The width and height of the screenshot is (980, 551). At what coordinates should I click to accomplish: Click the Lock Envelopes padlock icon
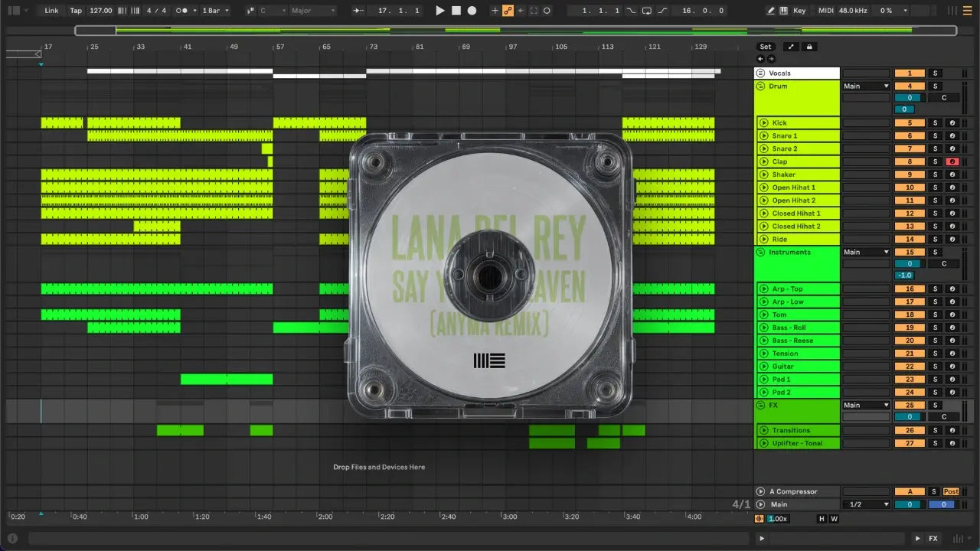(809, 47)
